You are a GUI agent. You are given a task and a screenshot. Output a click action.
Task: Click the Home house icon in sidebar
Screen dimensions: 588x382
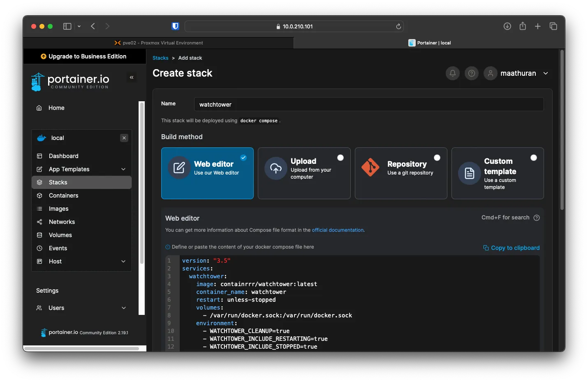[39, 108]
